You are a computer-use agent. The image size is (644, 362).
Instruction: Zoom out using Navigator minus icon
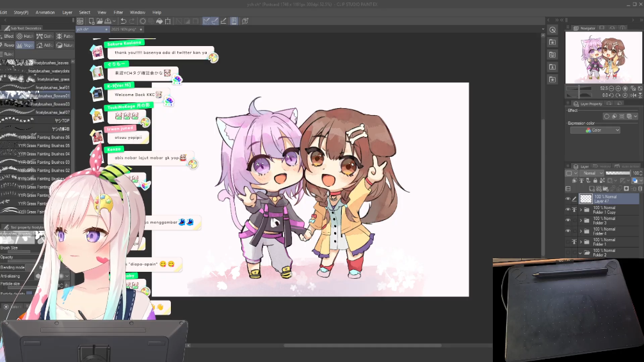[611, 88]
